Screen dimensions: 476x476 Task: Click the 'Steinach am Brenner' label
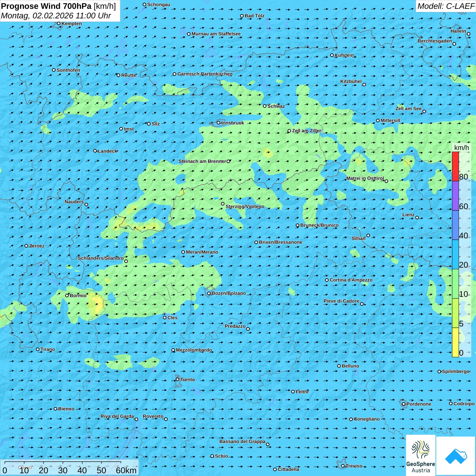tap(202, 161)
